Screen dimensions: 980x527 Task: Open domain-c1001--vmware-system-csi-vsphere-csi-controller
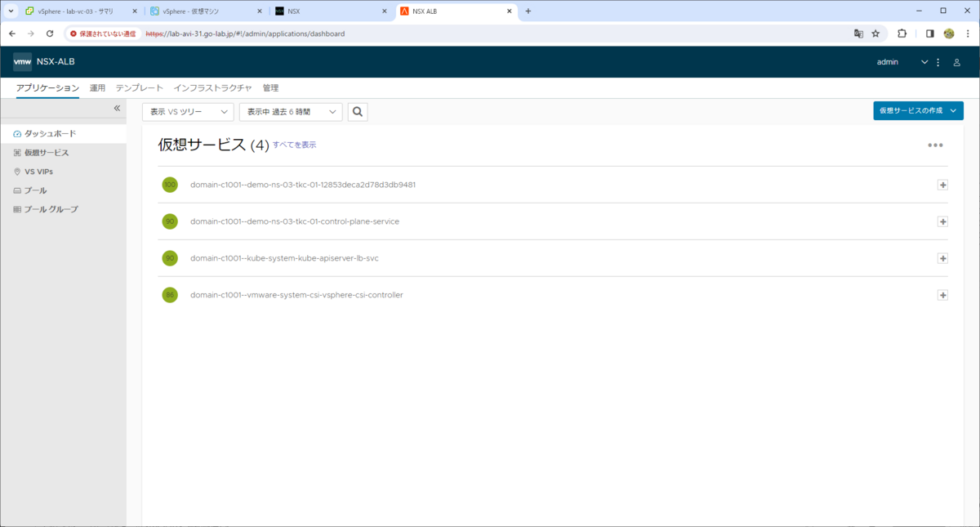[296, 295]
